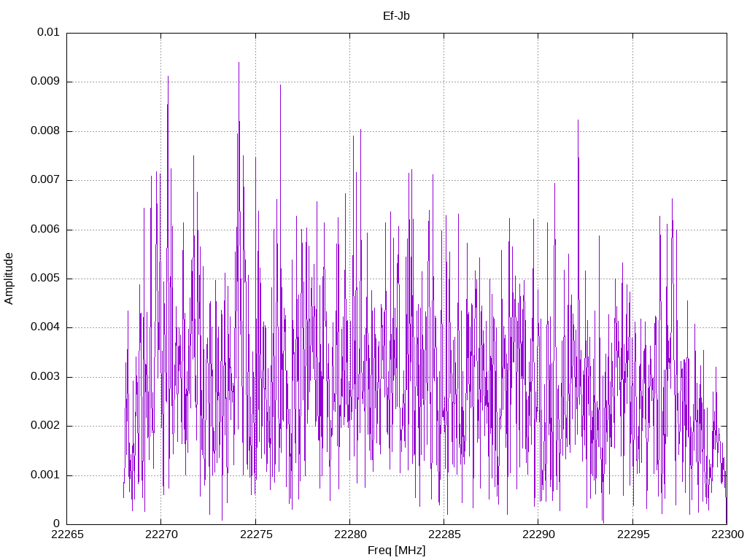Click x-axis tick label 22295
This screenshot has height=560, width=747.
pos(632,534)
